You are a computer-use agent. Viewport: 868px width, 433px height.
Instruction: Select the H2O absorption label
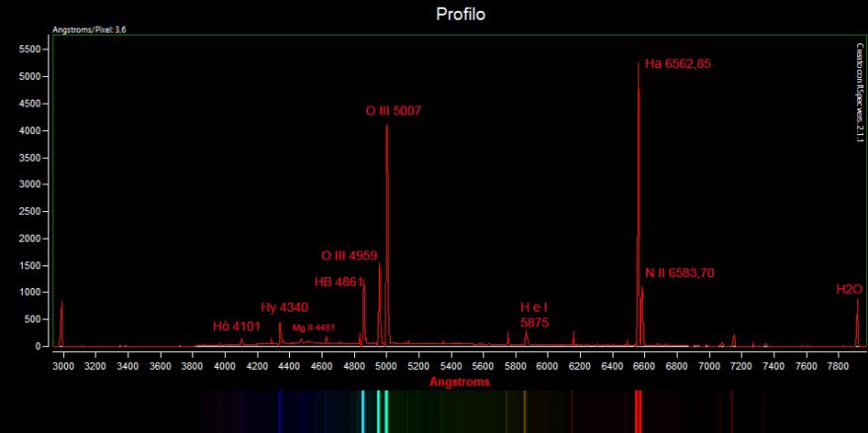[x=849, y=290]
